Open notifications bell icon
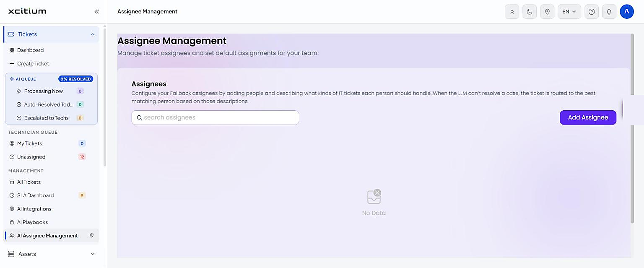 click(609, 12)
